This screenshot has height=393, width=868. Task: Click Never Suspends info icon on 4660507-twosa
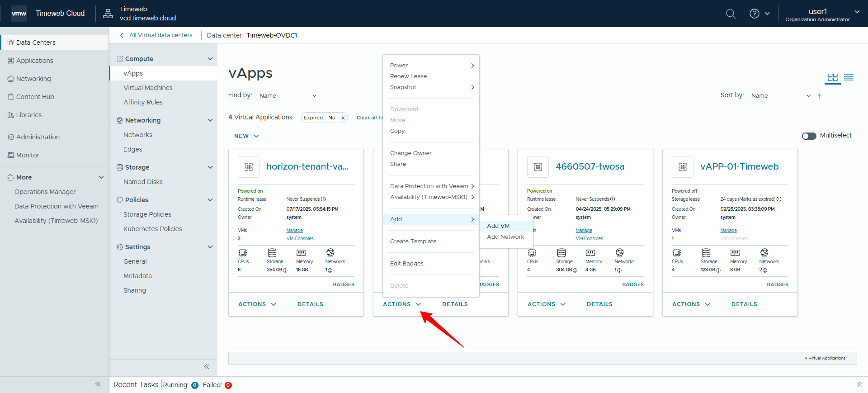tap(613, 199)
